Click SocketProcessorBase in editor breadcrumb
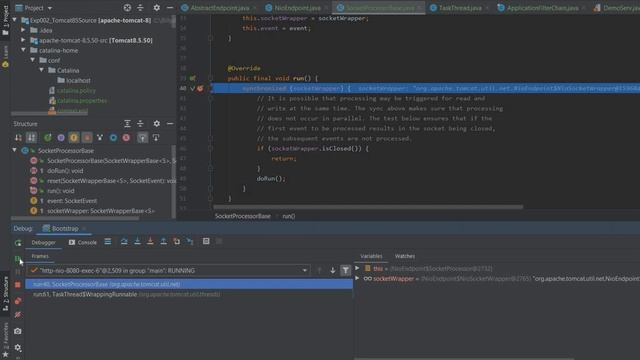640x360 pixels. tap(242, 216)
